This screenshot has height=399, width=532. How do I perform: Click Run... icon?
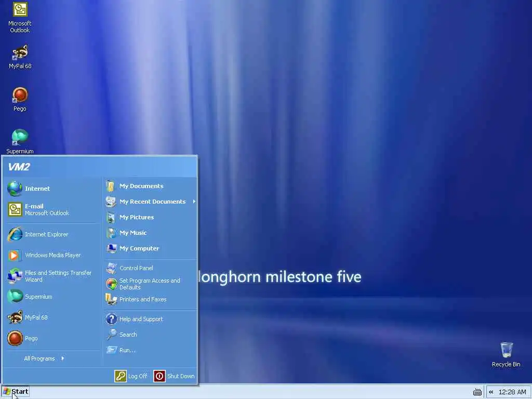coord(111,350)
